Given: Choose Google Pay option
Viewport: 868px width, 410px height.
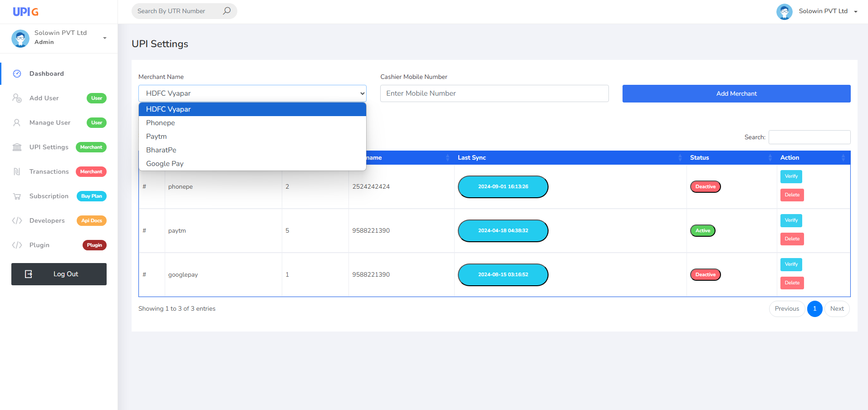Looking at the screenshot, I should (x=252, y=164).
